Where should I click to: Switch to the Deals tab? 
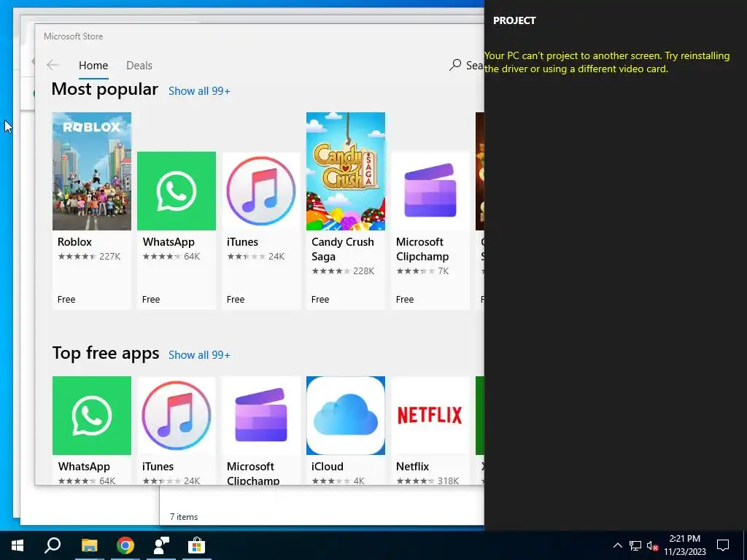(139, 65)
